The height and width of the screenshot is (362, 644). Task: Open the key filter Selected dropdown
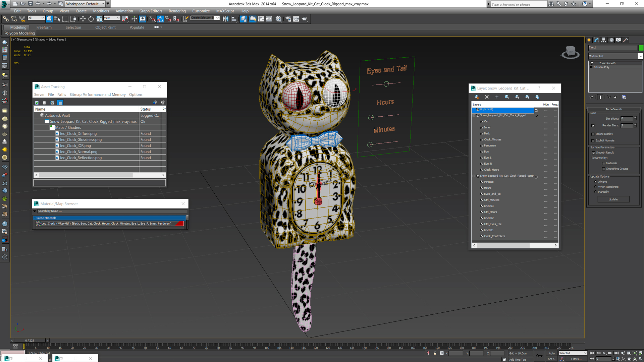tap(573, 353)
